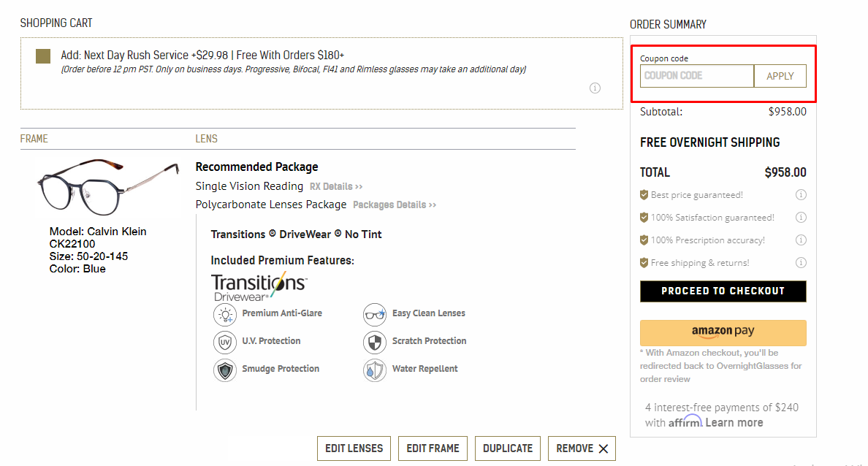Open Affirm Learn more link

coord(734,423)
